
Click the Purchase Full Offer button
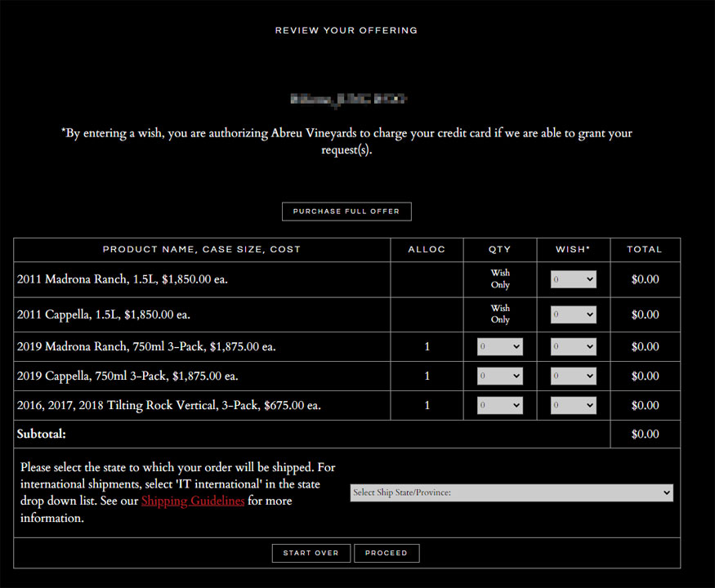tap(346, 212)
